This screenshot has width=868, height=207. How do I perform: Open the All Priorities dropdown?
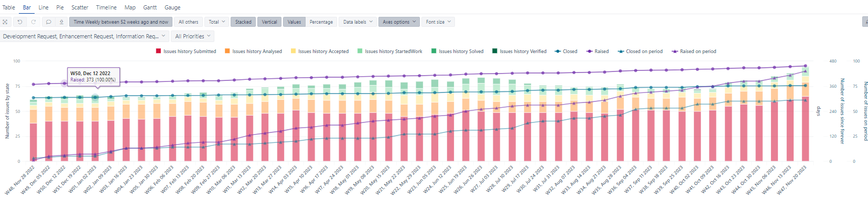(192, 36)
